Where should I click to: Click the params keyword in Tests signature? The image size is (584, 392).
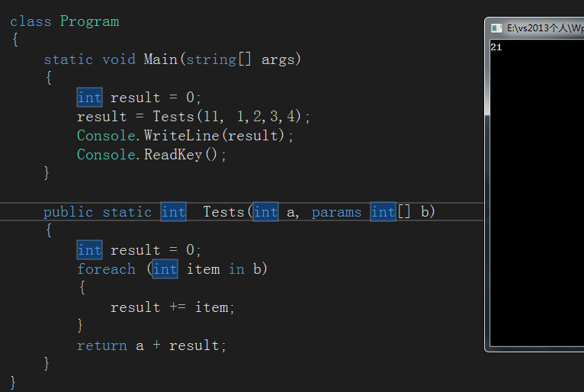pyautogui.click(x=336, y=212)
